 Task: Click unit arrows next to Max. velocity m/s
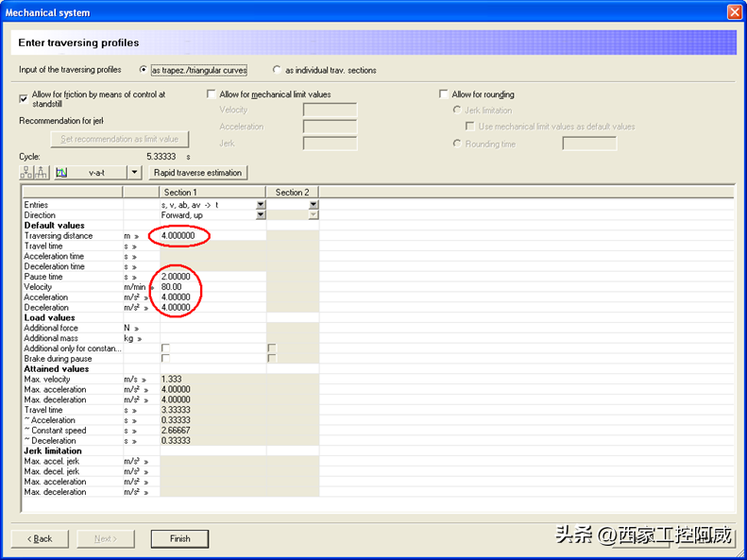[x=143, y=380]
